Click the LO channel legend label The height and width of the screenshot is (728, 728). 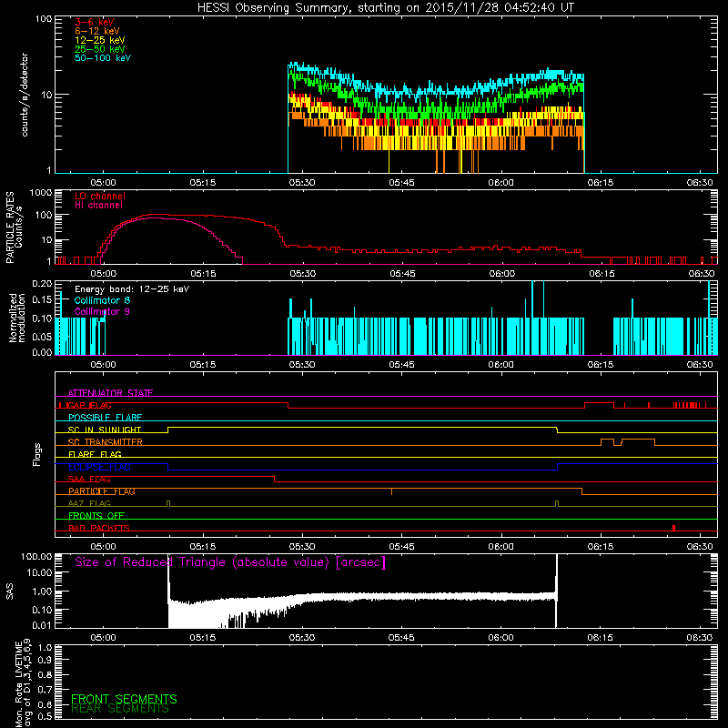pyautogui.click(x=99, y=196)
